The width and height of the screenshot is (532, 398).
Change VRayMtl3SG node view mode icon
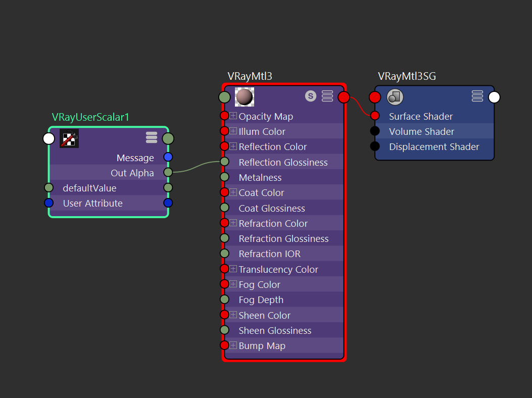pos(477,96)
